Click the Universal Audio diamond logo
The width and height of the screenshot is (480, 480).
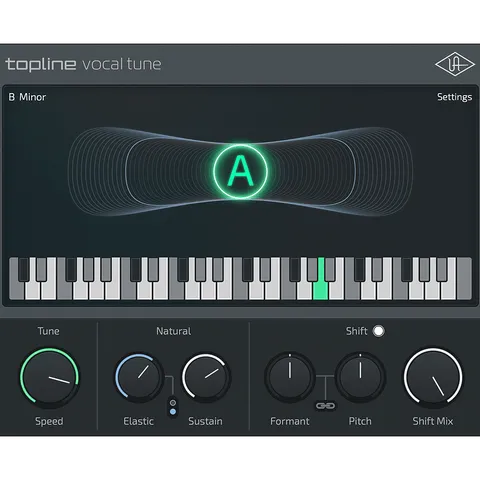pyautogui.click(x=455, y=64)
